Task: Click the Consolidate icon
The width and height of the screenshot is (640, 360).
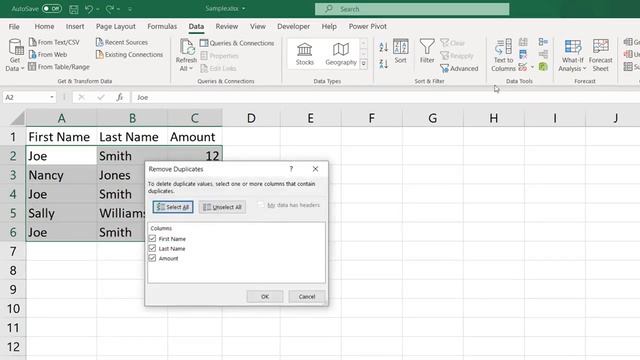Action: (543, 42)
